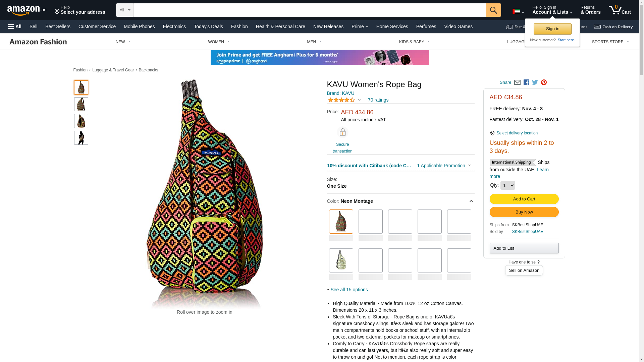
Task: Pin the product on Pinterest
Action: pos(544,82)
